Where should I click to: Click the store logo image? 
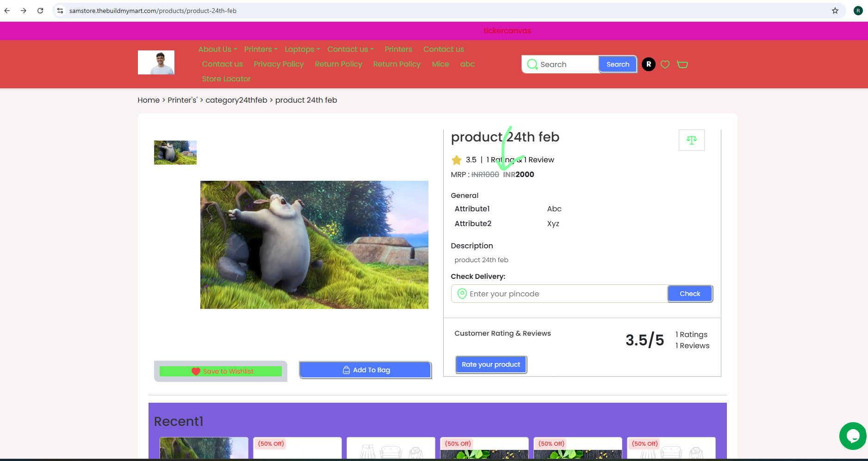pos(156,62)
